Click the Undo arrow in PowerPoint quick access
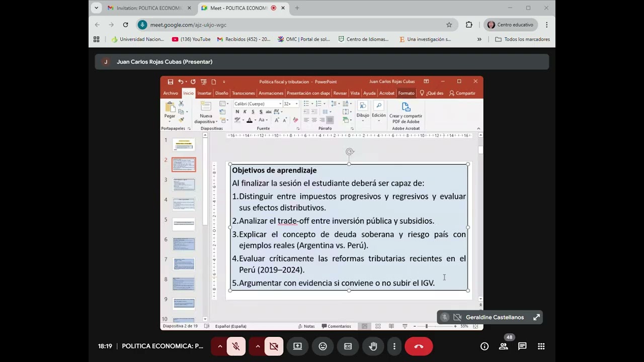The image size is (644, 362). click(x=180, y=81)
